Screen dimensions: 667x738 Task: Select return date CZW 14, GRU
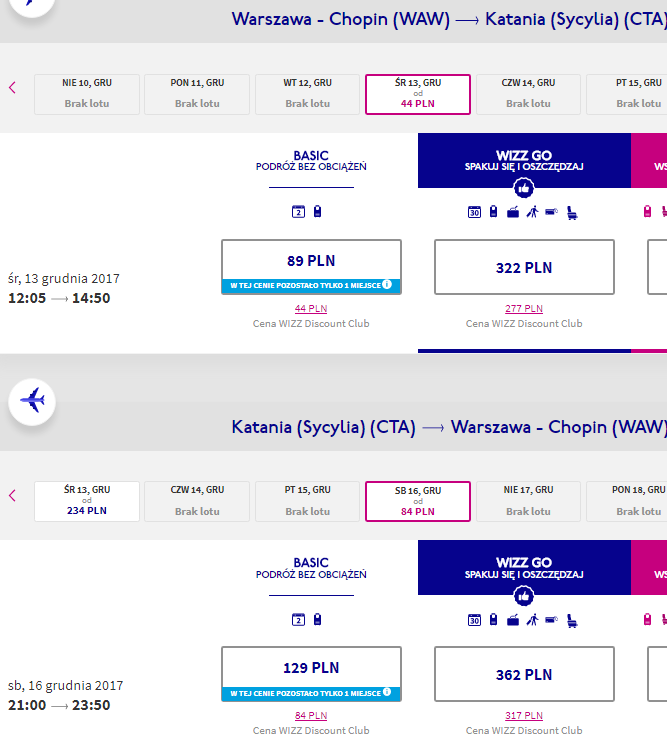[197, 501]
